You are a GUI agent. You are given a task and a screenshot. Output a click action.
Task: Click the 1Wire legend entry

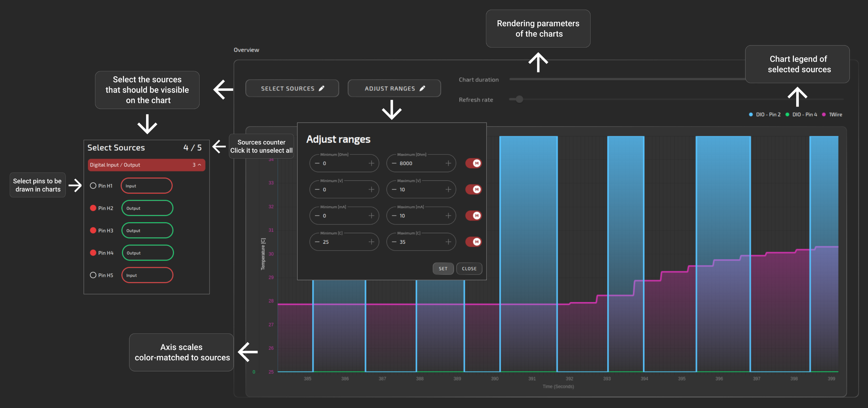835,114
